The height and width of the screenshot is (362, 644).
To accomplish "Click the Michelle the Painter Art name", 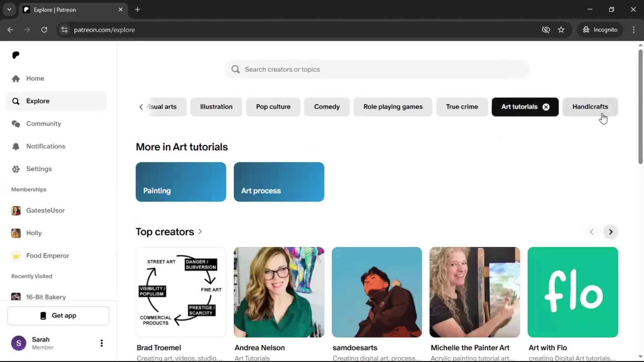I will coord(470,348).
